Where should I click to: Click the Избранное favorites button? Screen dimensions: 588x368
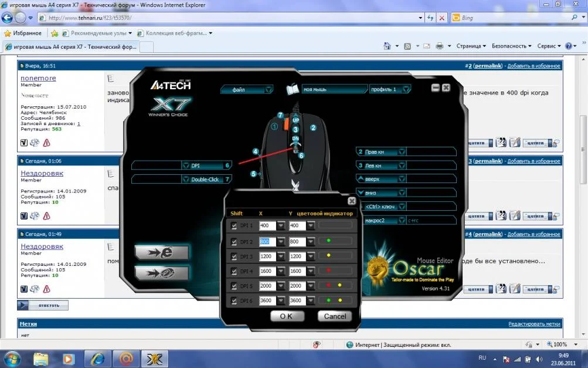pos(23,33)
